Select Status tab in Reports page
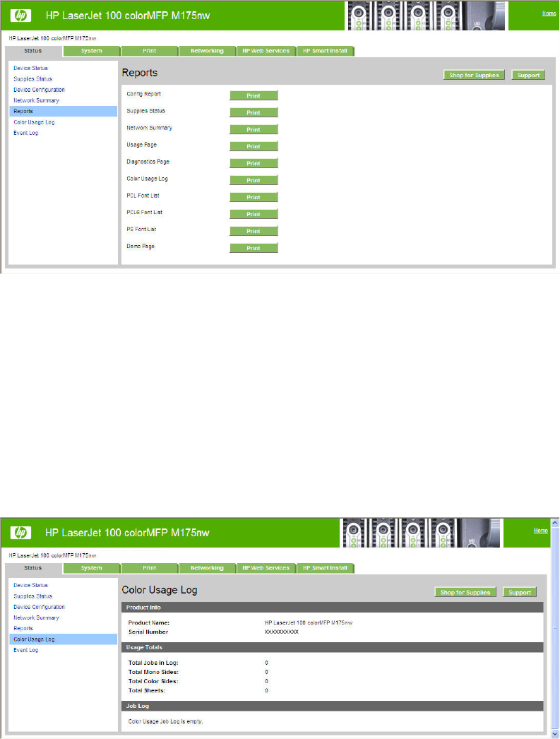The height and width of the screenshot is (739, 560). click(33, 51)
